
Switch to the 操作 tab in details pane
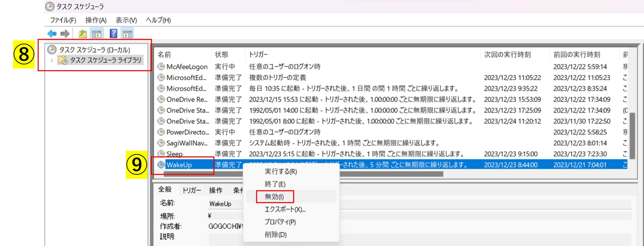click(216, 190)
